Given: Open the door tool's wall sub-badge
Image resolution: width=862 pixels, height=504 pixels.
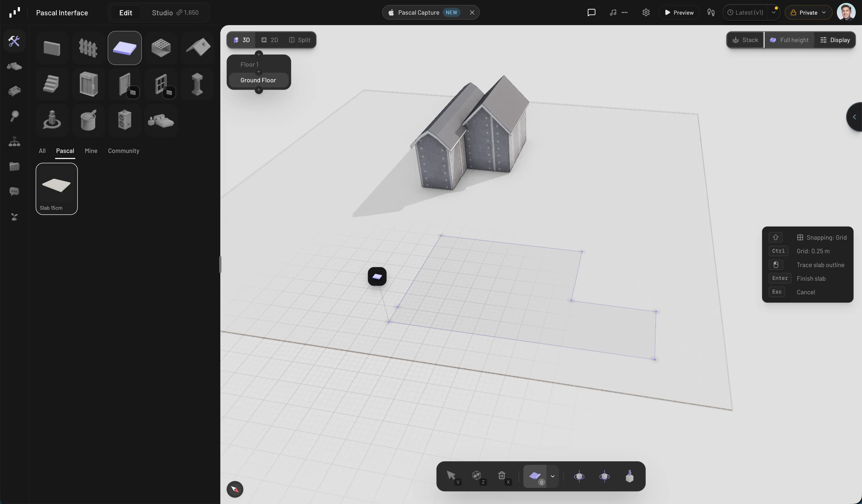Looking at the screenshot, I should (x=133, y=92).
